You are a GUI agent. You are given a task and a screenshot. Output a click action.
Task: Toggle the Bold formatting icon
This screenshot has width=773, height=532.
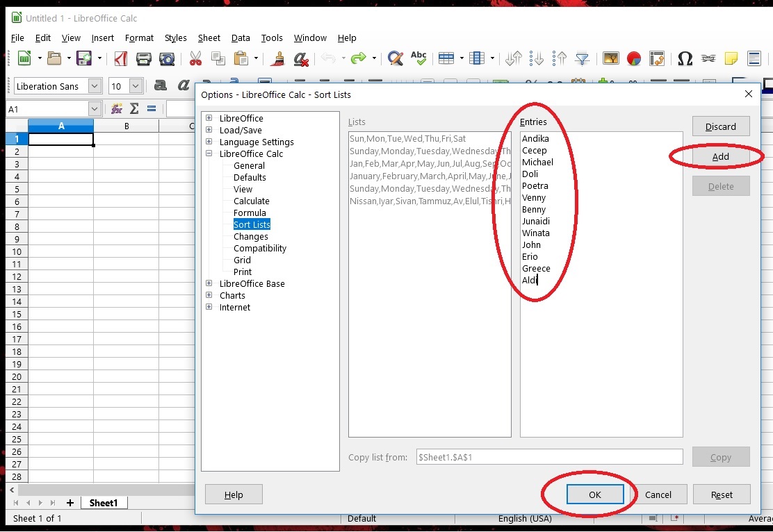(160, 85)
